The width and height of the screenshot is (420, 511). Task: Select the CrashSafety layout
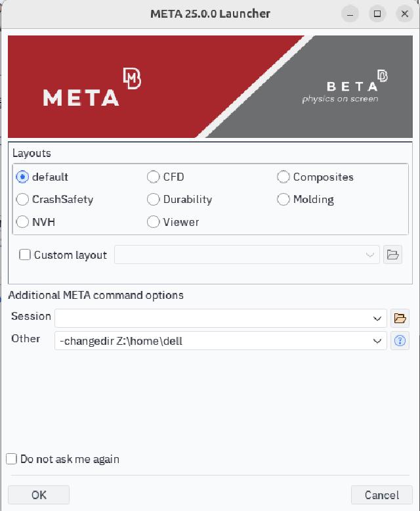pyautogui.click(x=22, y=199)
